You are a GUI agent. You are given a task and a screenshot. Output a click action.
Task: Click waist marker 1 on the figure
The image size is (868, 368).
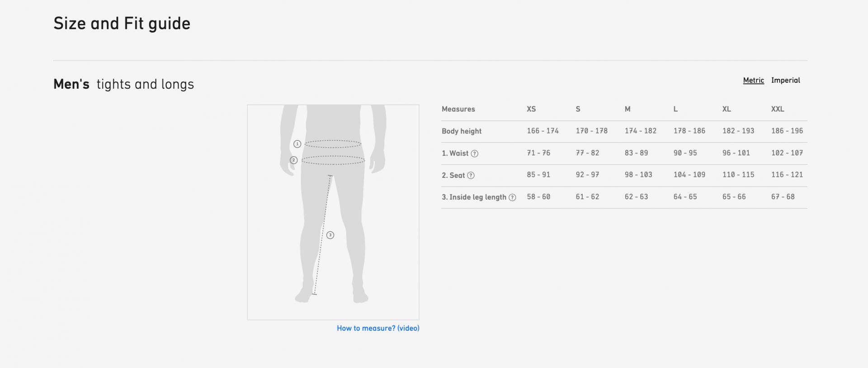pos(297,144)
